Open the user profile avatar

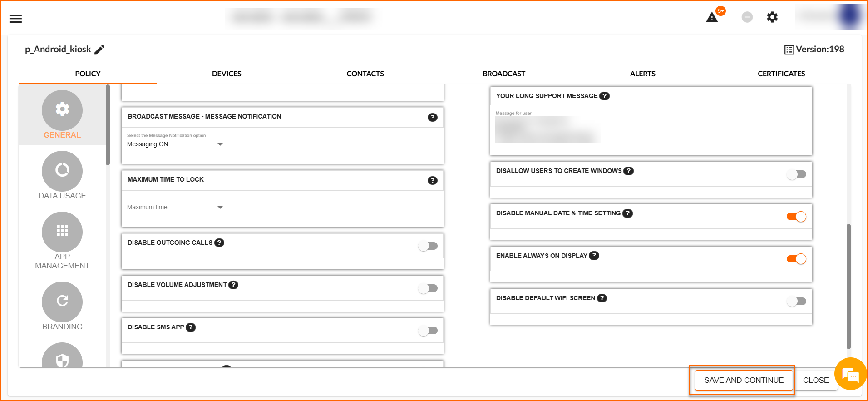pyautogui.click(x=850, y=16)
